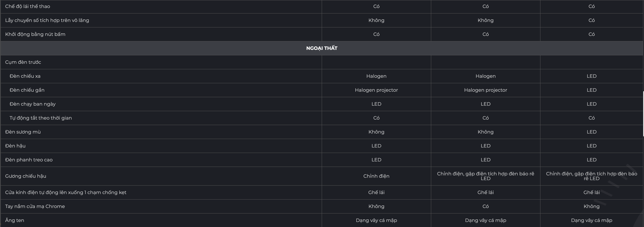Click the cell reading only "Chỉnh điện"
This screenshot has height=227, width=644.
376,176
